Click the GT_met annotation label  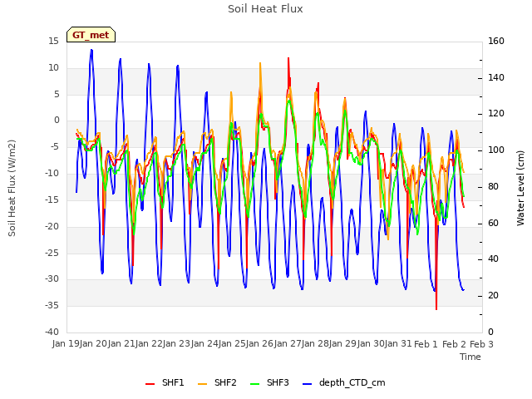[91, 35]
